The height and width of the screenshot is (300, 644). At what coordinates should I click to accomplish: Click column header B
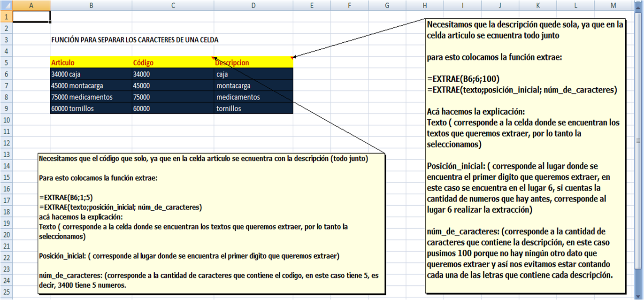[x=91, y=5]
